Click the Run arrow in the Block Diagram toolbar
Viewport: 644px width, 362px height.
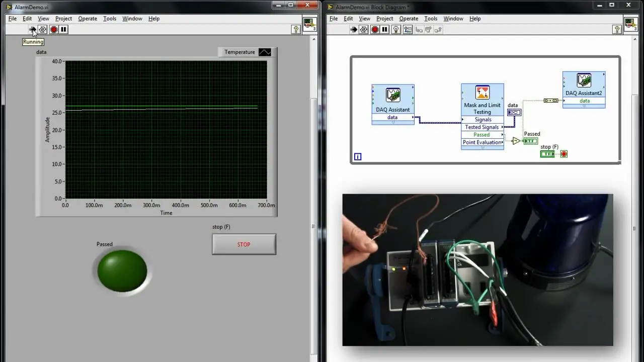coord(354,30)
